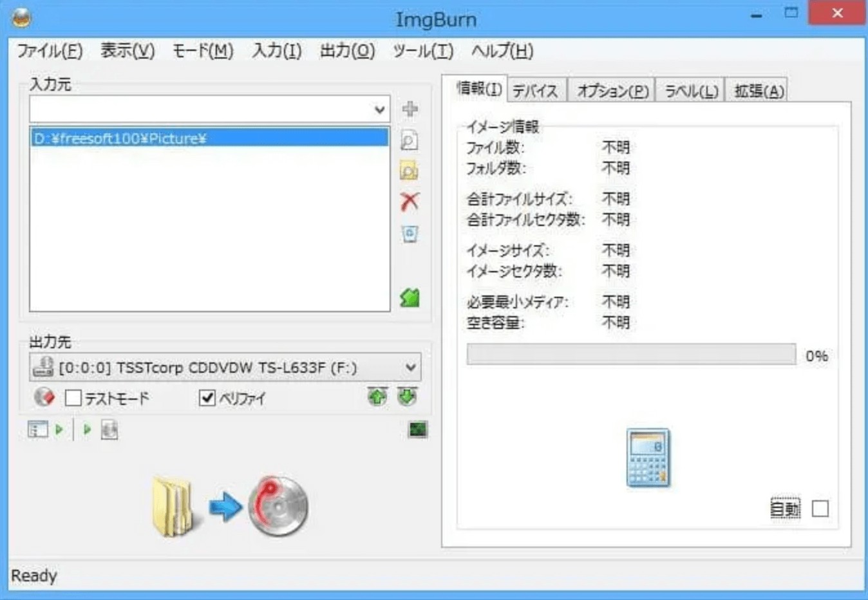Switch to the ラベル(L) tab
Screen dimensions: 868x600
[691, 91]
